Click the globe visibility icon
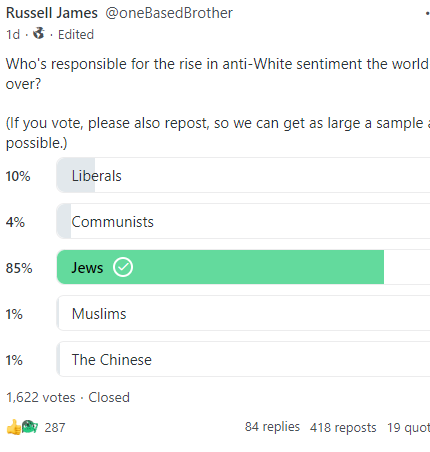The width and height of the screenshot is (430, 452). 38,33
